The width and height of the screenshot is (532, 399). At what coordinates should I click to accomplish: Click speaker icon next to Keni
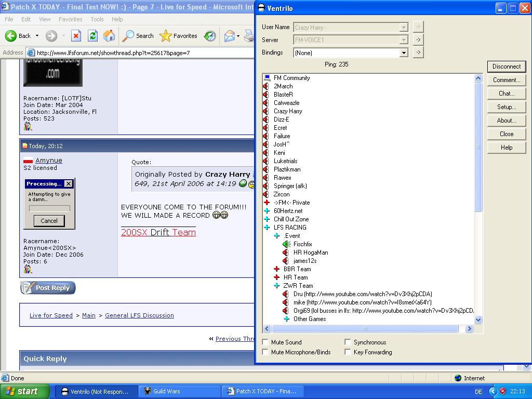pyautogui.click(x=266, y=153)
